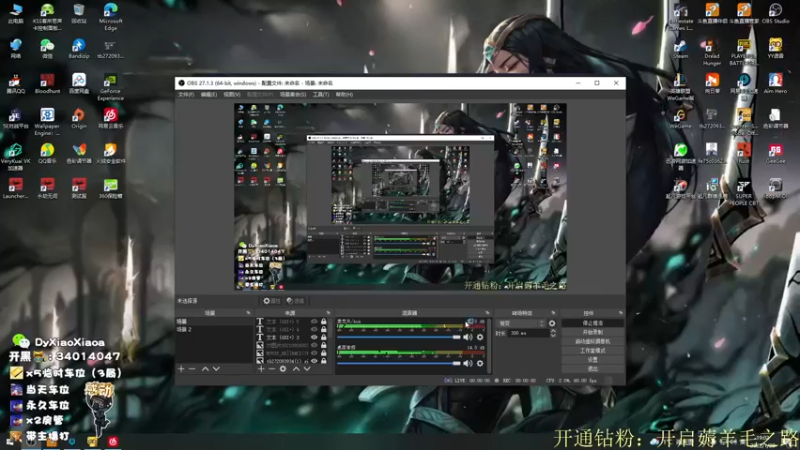
Task: Select scene 2 in the Scenes list
Action: [214, 330]
